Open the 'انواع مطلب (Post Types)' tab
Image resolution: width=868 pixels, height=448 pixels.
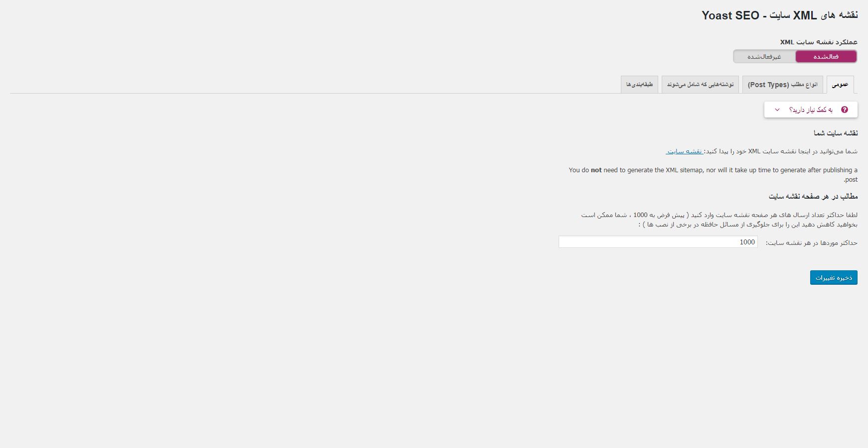click(x=783, y=85)
